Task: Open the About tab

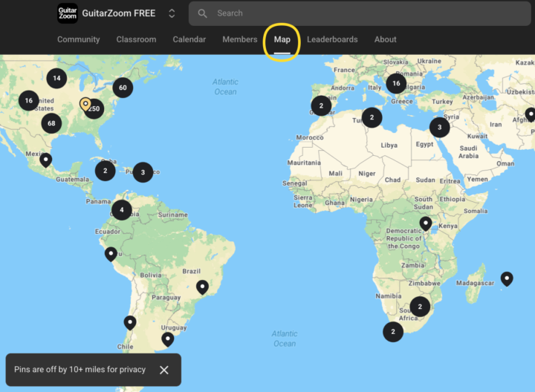Action: [385, 39]
